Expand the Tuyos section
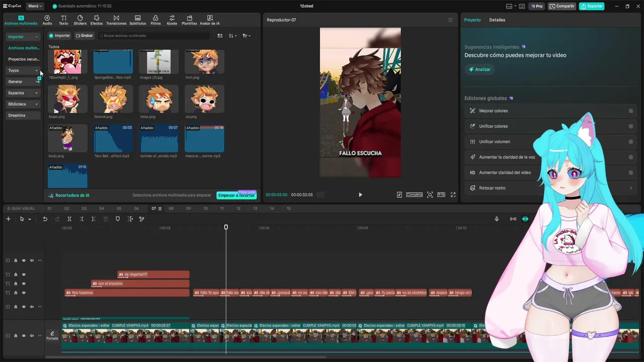The image size is (644, 362). (x=23, y=70)
